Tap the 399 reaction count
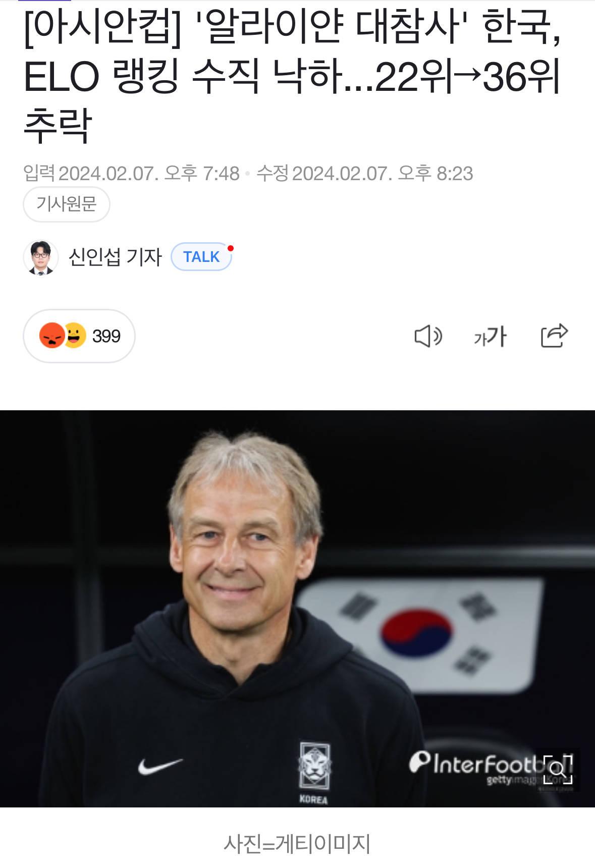 pos(106,336)
